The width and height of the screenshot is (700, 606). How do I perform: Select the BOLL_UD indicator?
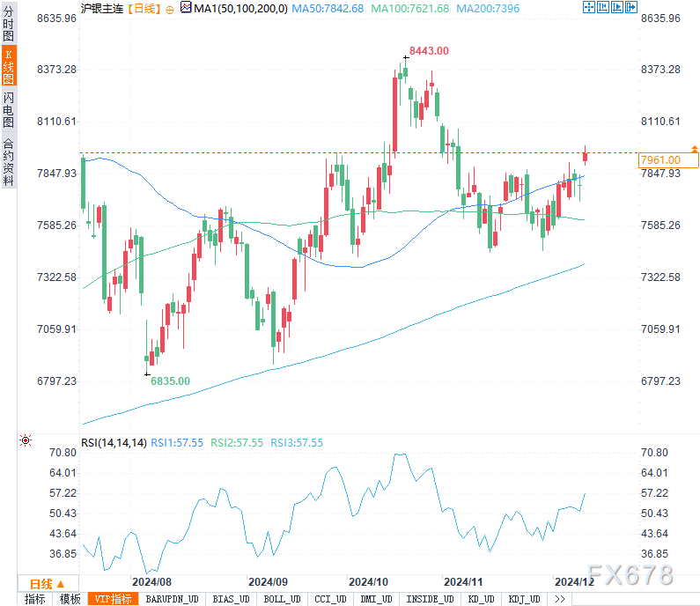[282, 599]
